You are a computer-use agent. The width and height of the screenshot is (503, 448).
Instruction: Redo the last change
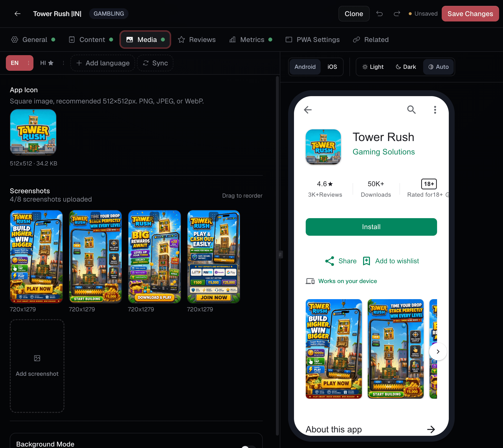[x=397, y=14]
